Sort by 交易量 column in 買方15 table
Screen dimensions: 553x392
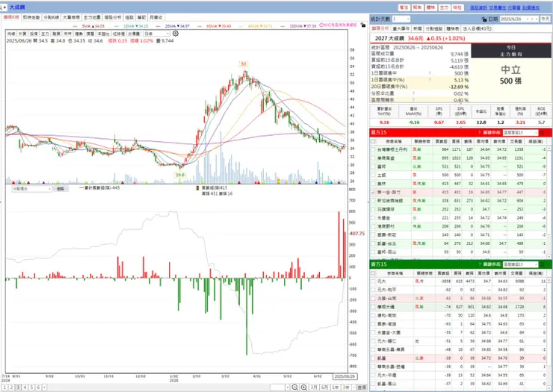(516, 141)
